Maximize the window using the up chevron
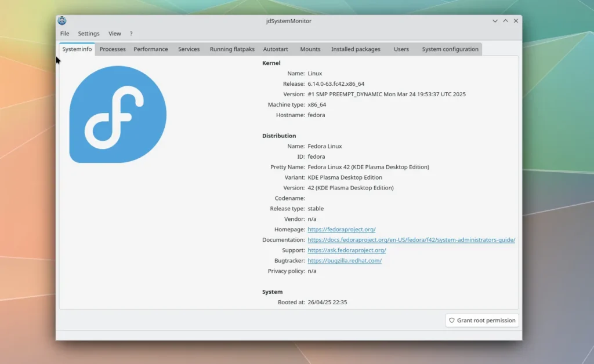Screen dimensions: 594x364 pyautogui.click(x=505, y=21)
